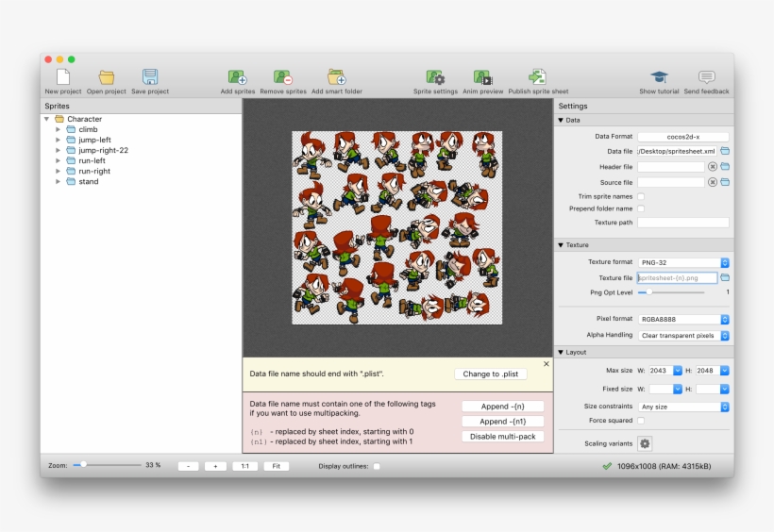Open Texture format PNG-32 dropdown
The height and width of the screenshot is (532, 774).
683,262
